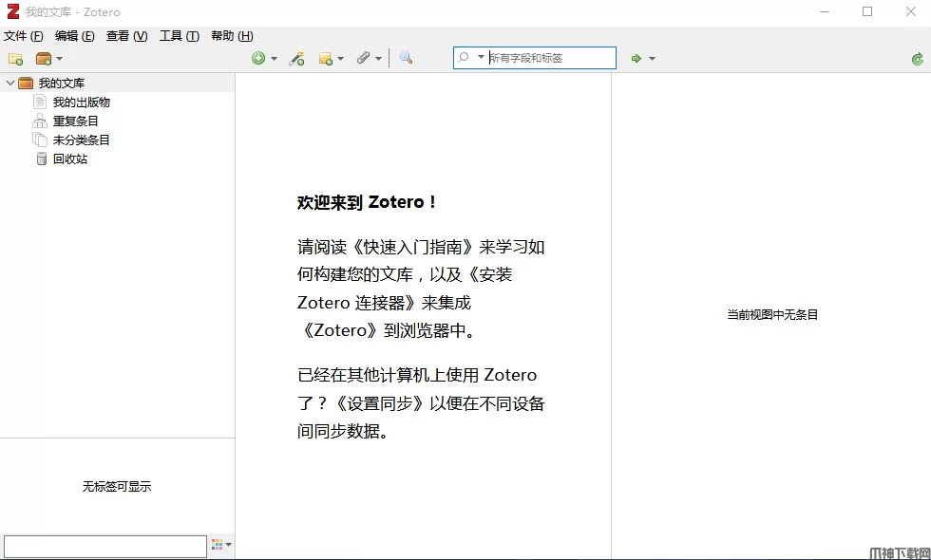The image size is (931, 560).
Task: Collapse the 我的文库 tree node
Action: coord(10,84)
